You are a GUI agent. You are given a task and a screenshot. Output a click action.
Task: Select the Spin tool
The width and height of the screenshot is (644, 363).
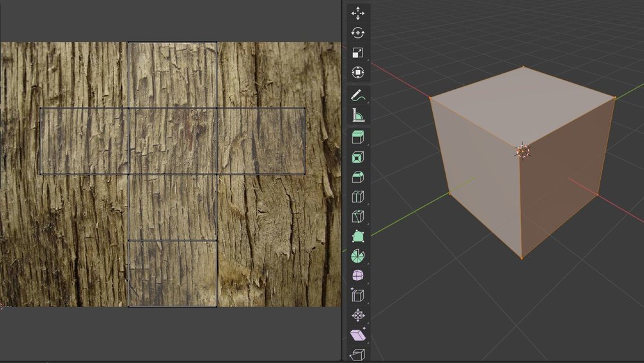[x=358, y=256]
